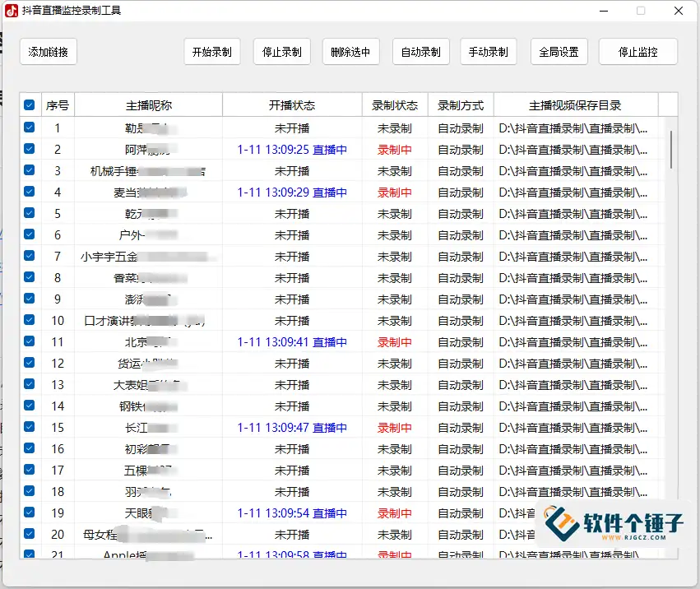Select anchor 机械手锤 in row 3
The image size is (700, 589).
114,171
